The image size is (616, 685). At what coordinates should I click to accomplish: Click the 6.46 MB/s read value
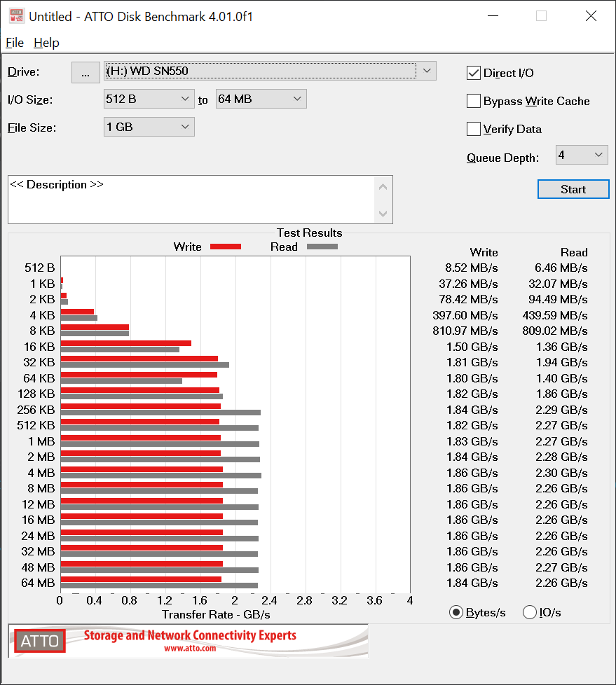561,268
